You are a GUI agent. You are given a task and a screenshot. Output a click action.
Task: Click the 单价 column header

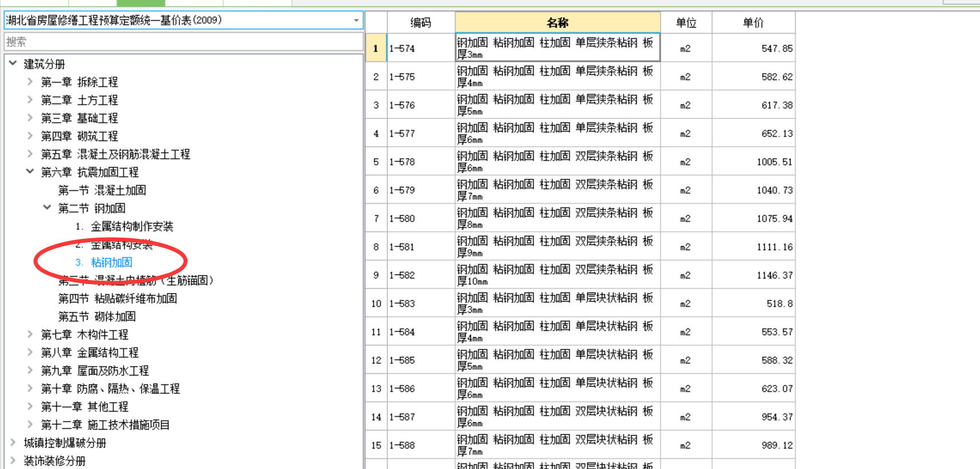click(x=754, y=22)
